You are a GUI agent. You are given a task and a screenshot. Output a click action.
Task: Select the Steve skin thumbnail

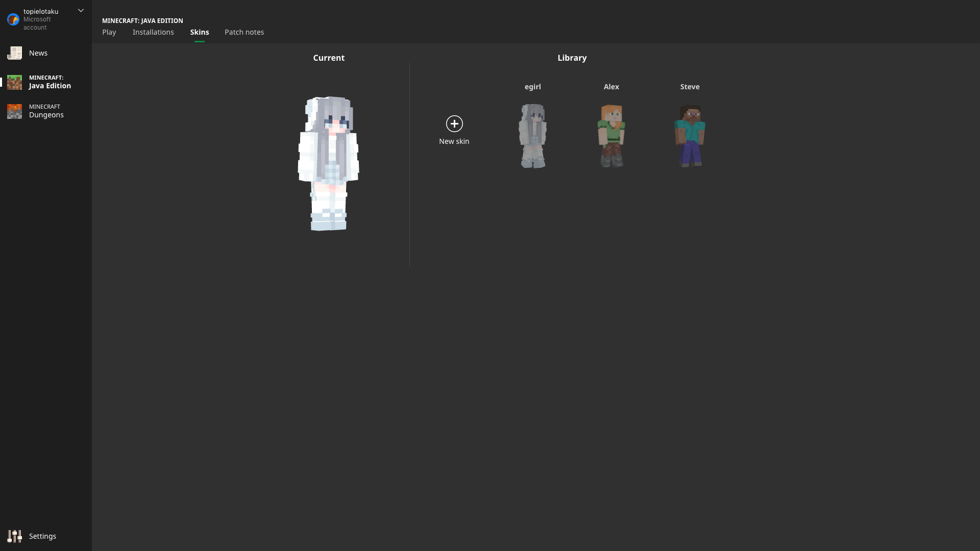click(690, 136)
